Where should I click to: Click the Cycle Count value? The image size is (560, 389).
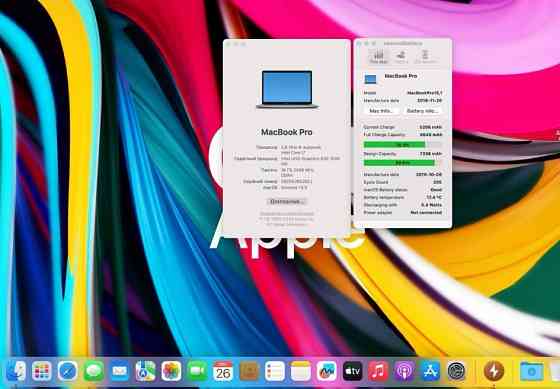click(x=438, y=182)
